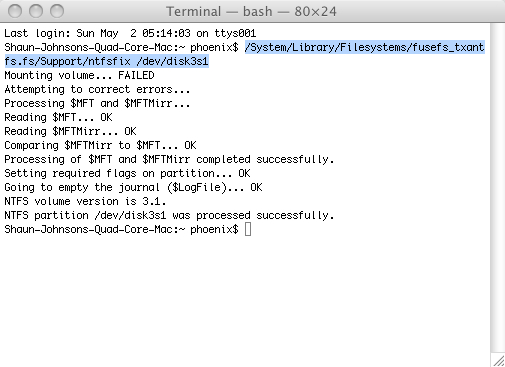This screenshot has height=367, width=505.
Task: Place the cursor at the empty prompt cursor box
Action: (x=248, y=229)
